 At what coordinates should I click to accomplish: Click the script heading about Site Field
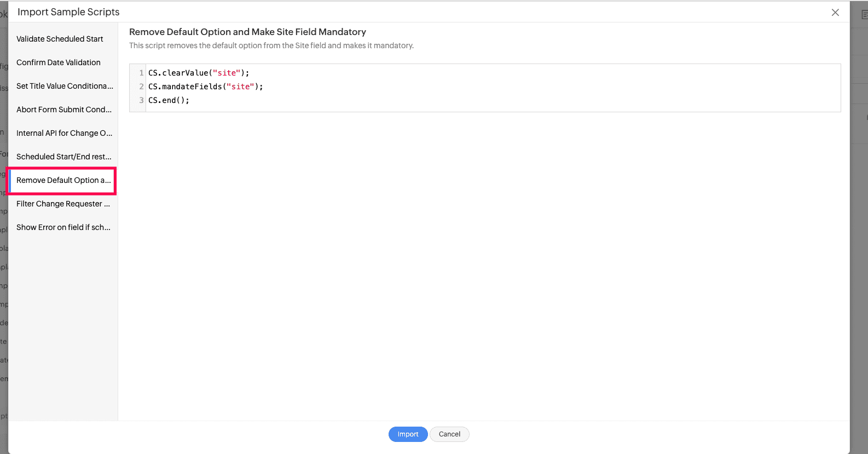247,32
